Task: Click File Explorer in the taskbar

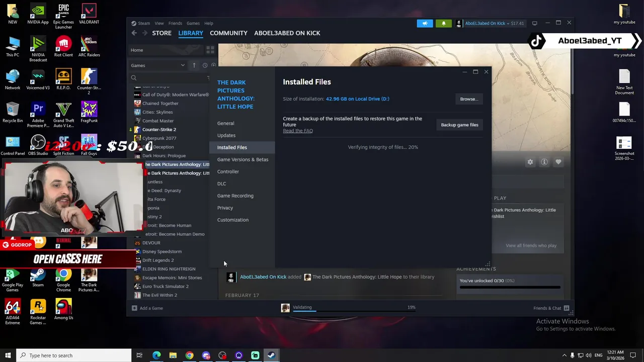Action: tap(173, 355)
